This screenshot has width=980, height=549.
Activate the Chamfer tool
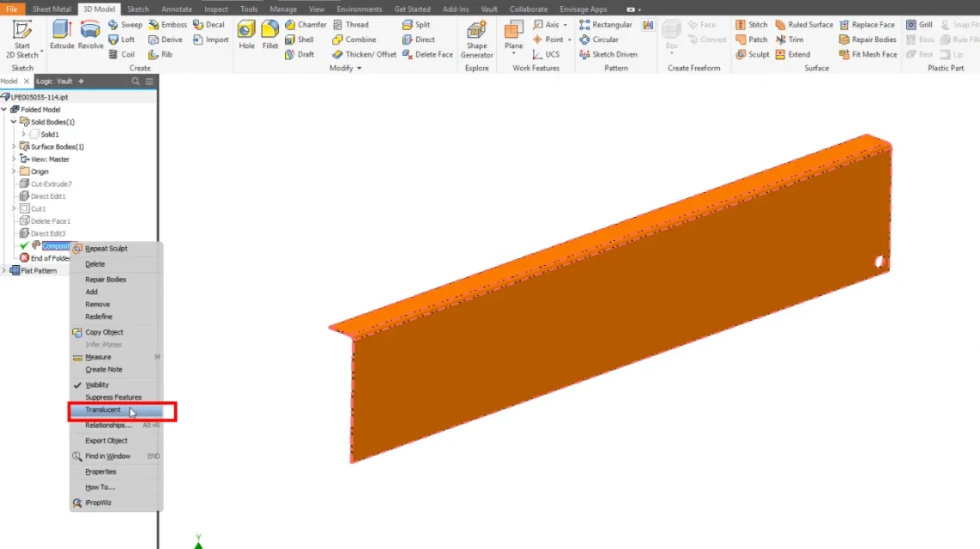(x=305, y=24)
